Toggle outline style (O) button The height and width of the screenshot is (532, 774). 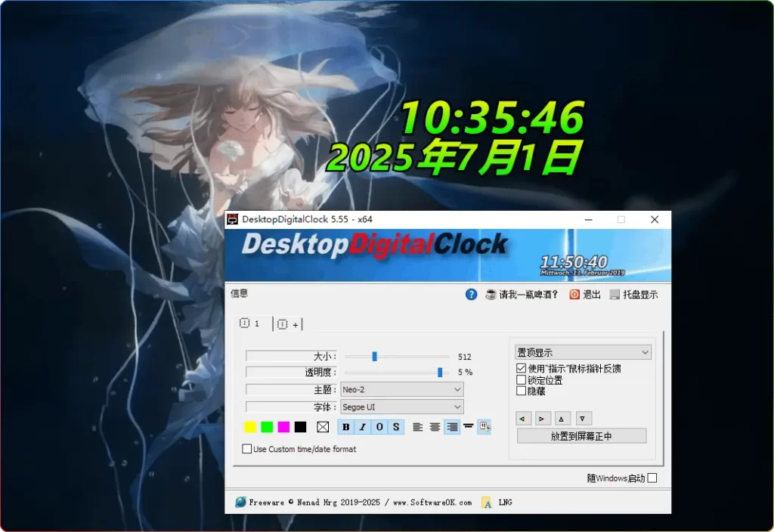379,427
